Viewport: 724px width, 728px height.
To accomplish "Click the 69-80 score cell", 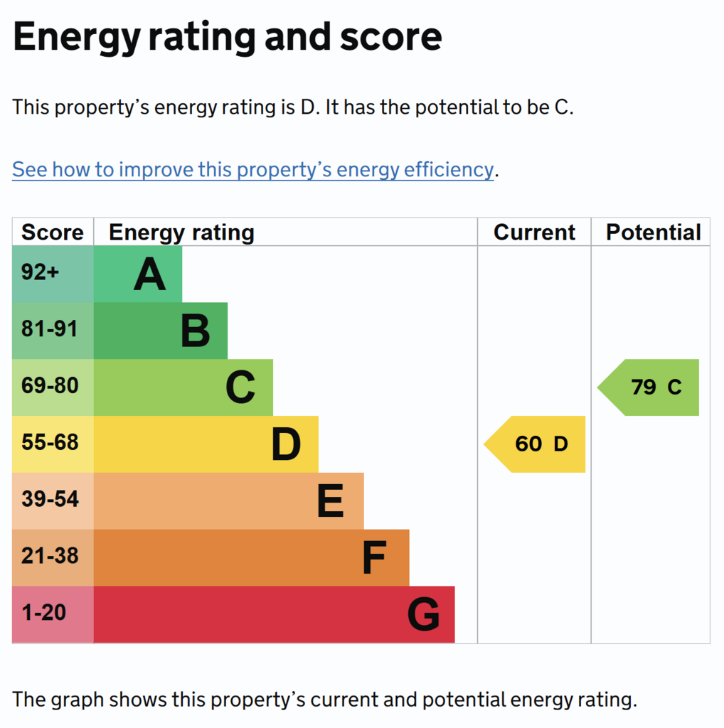I will (53, 387).
